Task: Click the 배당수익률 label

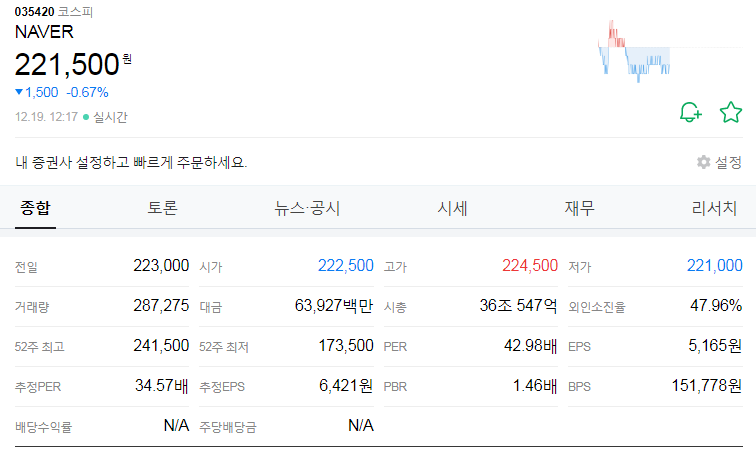Action: pos(43,427)
